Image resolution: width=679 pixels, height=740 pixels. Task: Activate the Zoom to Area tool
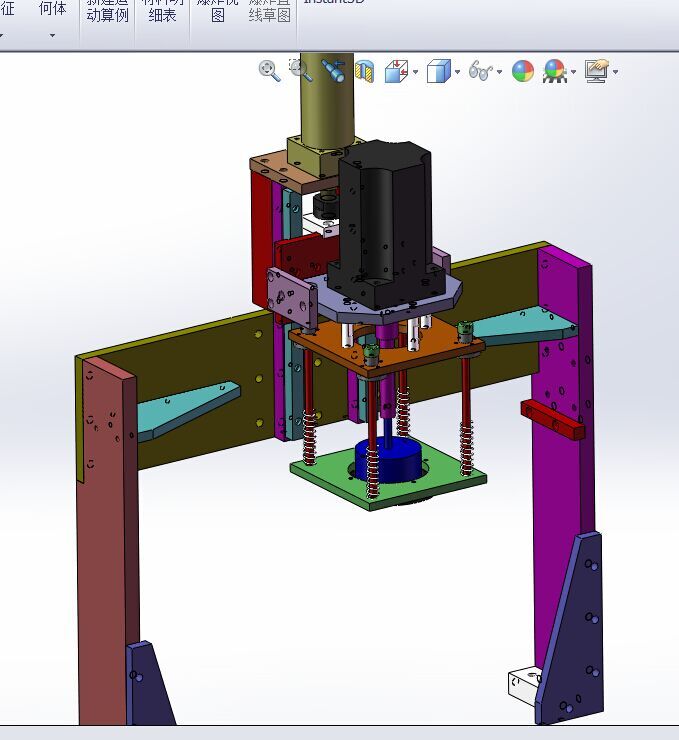[x=301, y=71]
